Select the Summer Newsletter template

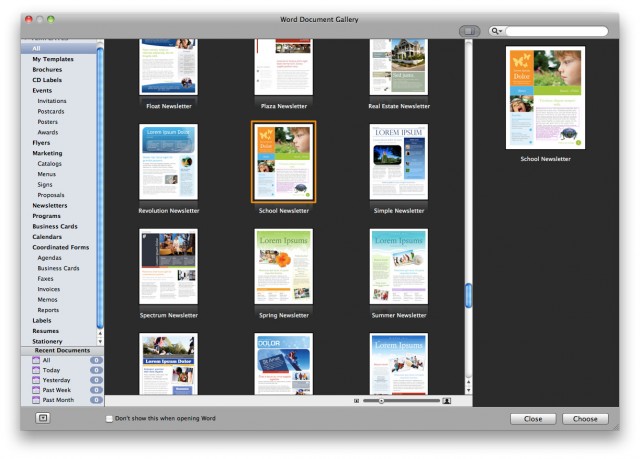pyautogui.click(x=399, y=266)
